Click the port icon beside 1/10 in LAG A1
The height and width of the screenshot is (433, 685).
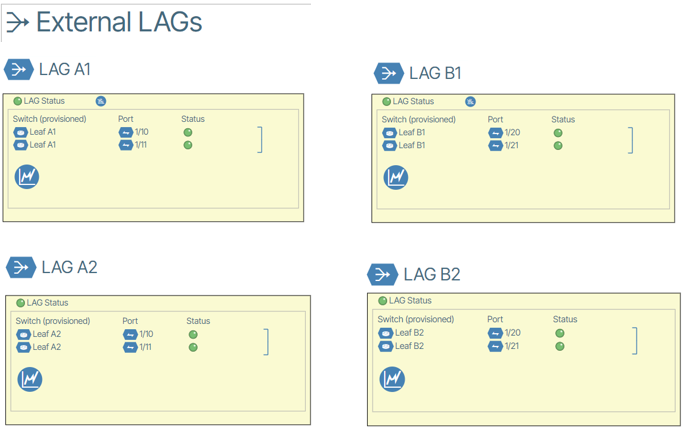[x=126, y=132]
